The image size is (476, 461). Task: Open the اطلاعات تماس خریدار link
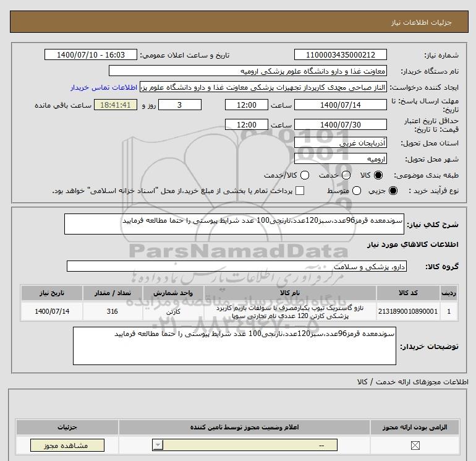pyautogui.click(x=104, y=87)
